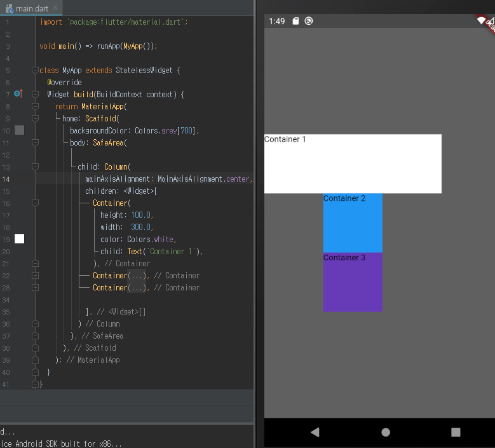Viewport: 495px width, 448px height.
Task: Click the override gutter icon on line 7
Action: tap(18, 93)
